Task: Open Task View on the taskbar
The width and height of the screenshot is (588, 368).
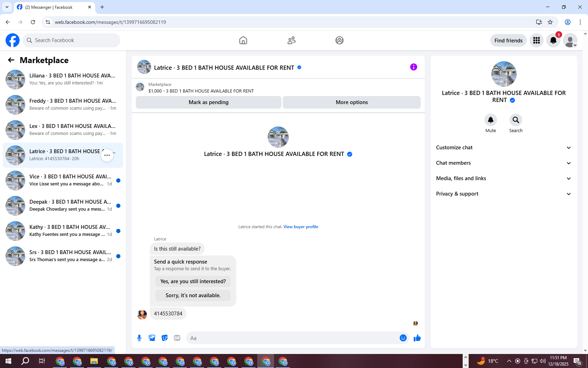Action: pyautogui.click(x=42, y=361)
